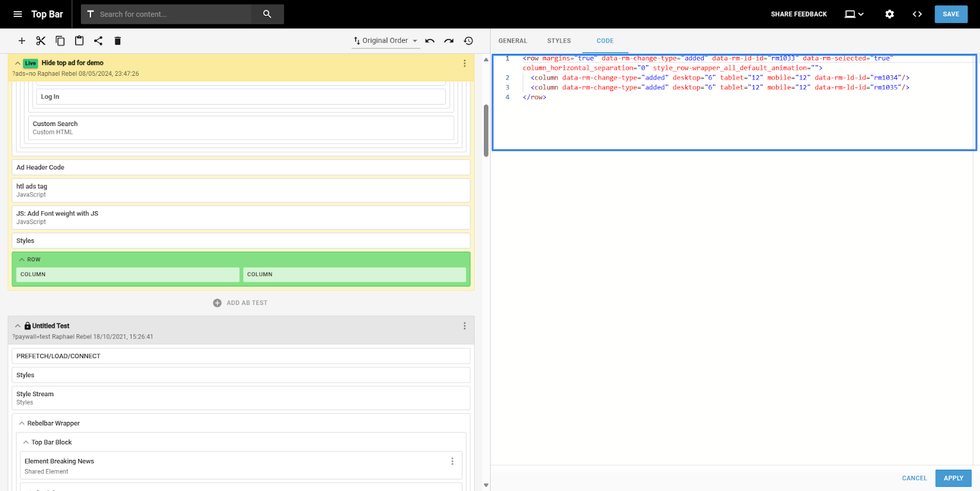Open the version history icon

468,41
